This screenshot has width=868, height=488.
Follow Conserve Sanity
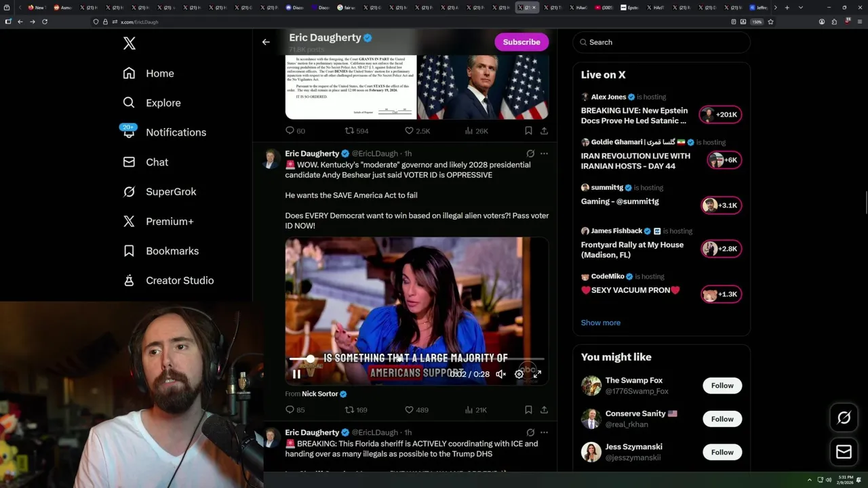pyautogui.click(x=722, y=419)
